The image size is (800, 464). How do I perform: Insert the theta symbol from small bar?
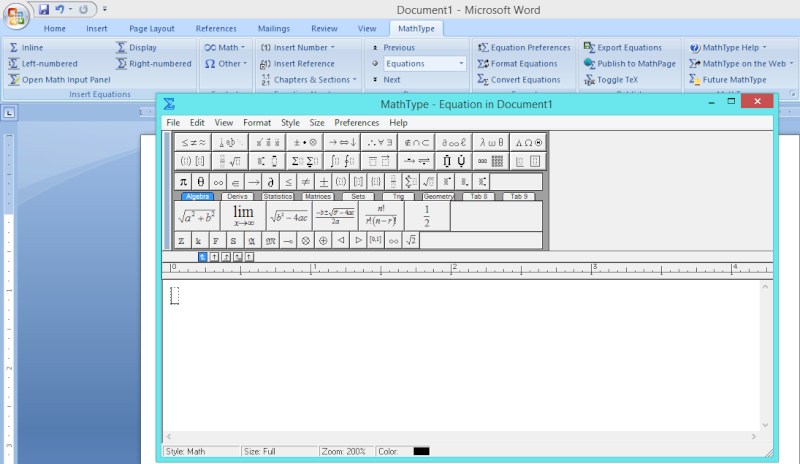201,182
